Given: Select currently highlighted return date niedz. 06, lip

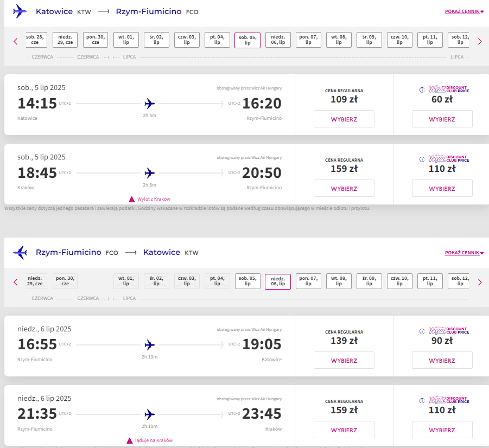Looking at the screenshot, I should [278, 281].
